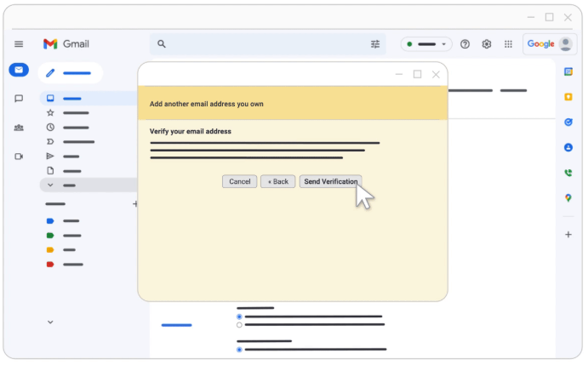Select the green label
This screenshot has height=365, width=588.
point(50,236)
